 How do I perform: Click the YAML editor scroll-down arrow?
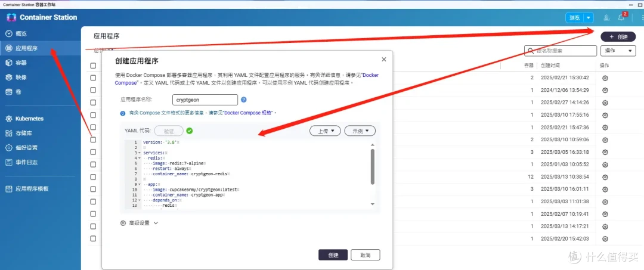coord(373,204)
